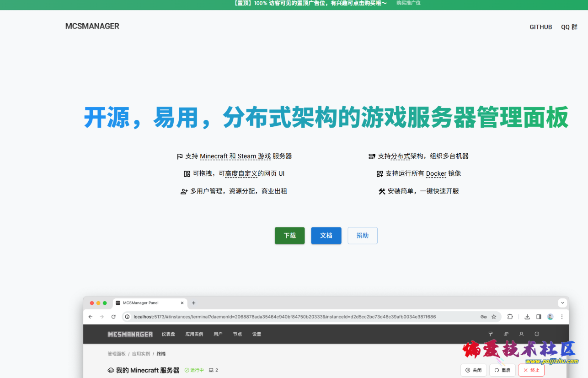Click cloud icon beside 我的 Minecraft 服务器

[111, 370]
